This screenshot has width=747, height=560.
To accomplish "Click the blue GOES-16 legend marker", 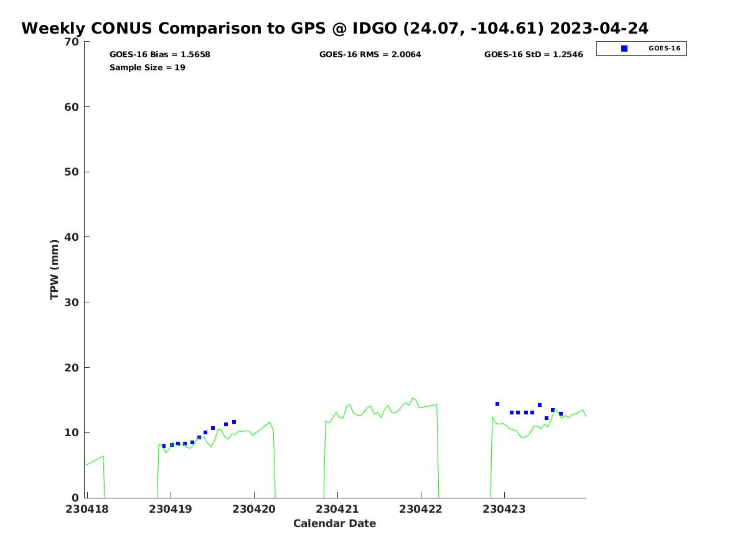I will (624, 49).
